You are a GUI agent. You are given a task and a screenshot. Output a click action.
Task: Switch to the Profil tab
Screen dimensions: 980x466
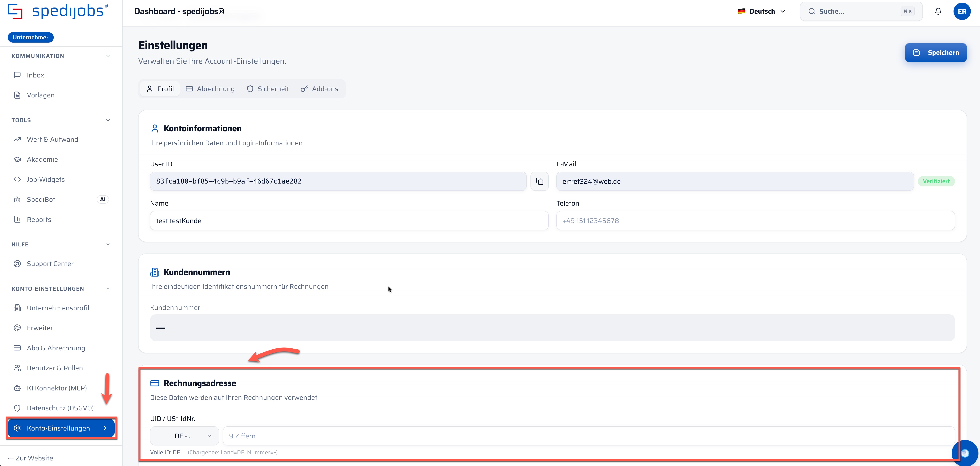click(x=160, y=89)
